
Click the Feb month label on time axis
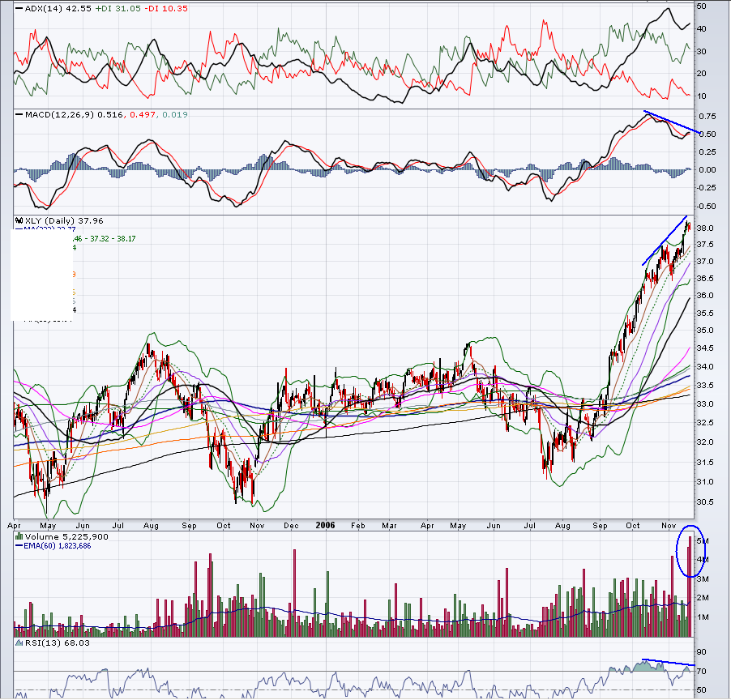point(357,526)
